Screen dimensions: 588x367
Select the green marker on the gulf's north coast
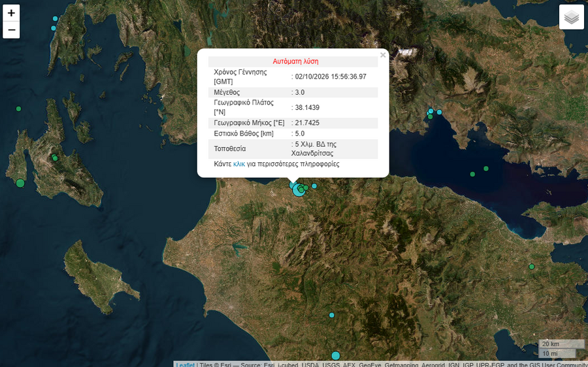click(x=430, y=117)
